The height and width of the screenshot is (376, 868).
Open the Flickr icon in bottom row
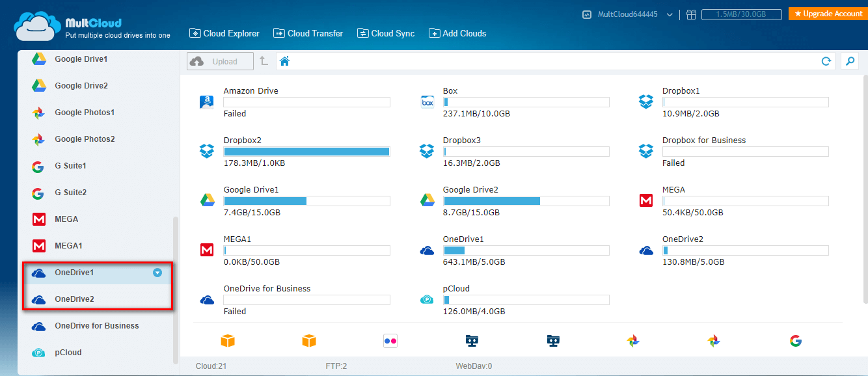pyautogui.click(x=390, y=340)
